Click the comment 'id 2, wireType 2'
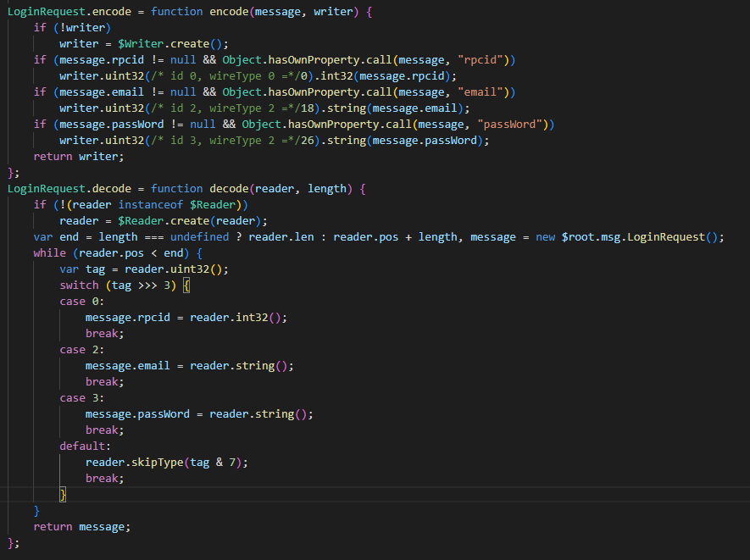This screenshot has width=750, height=560. (222, 108)
